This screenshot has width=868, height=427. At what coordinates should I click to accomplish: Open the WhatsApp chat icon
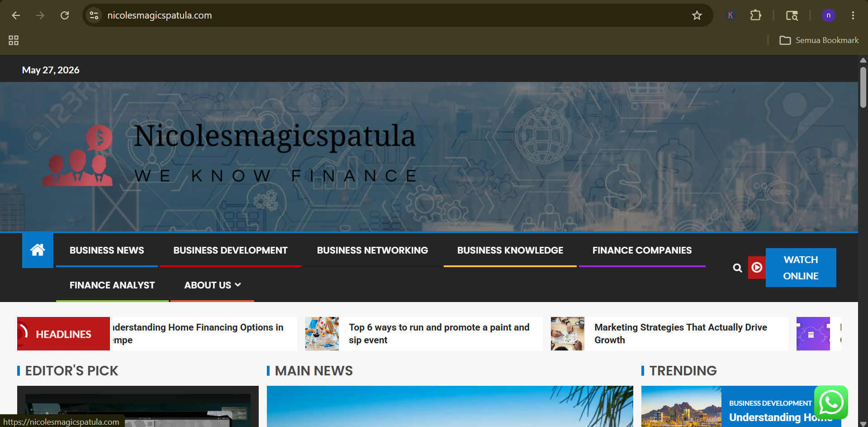(x=831, y=402)
